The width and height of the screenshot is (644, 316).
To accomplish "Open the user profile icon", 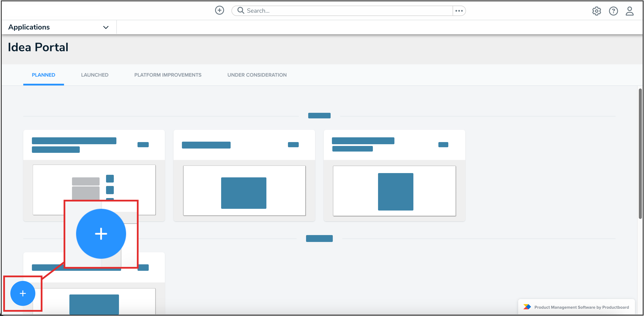I will pyautogui.click(x=629, y=11).
